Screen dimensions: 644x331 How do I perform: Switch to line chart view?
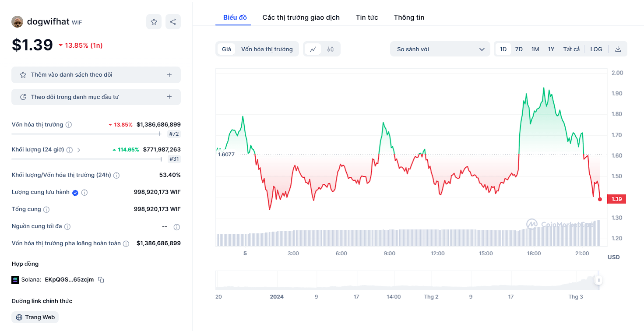click(313, 49)
